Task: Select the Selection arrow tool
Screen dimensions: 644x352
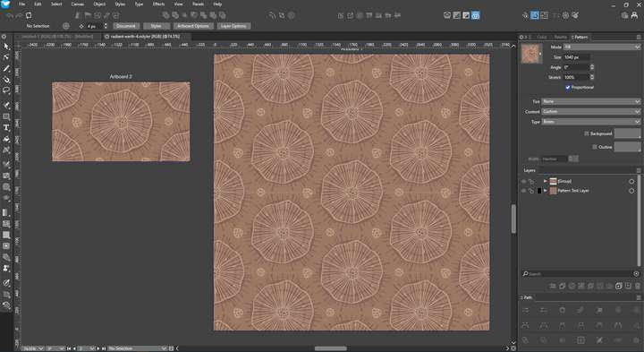Action: click(x=6, y=47)
